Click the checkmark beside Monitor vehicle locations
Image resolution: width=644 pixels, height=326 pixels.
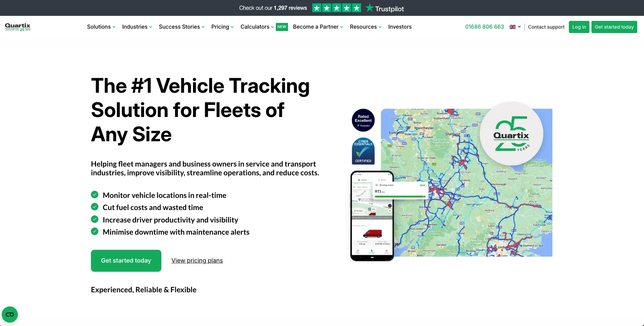click(95, 195)
